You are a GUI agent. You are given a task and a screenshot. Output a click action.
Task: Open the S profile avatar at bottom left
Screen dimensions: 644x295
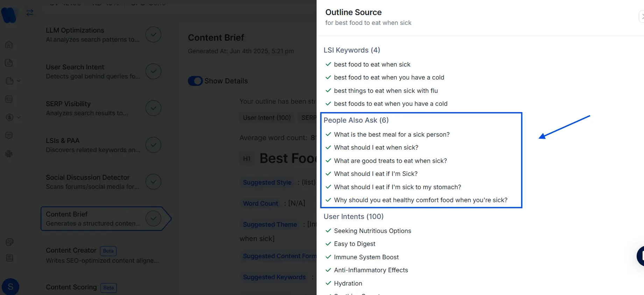click(10, 287)
